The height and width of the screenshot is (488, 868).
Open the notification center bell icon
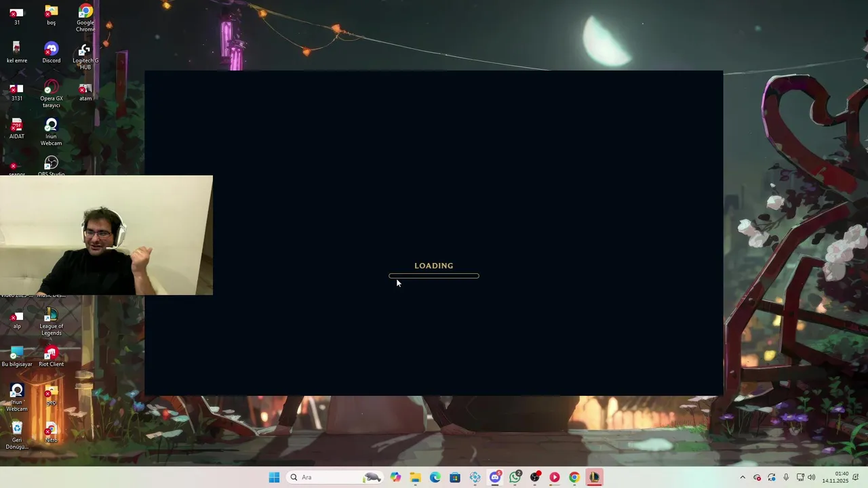856,477
